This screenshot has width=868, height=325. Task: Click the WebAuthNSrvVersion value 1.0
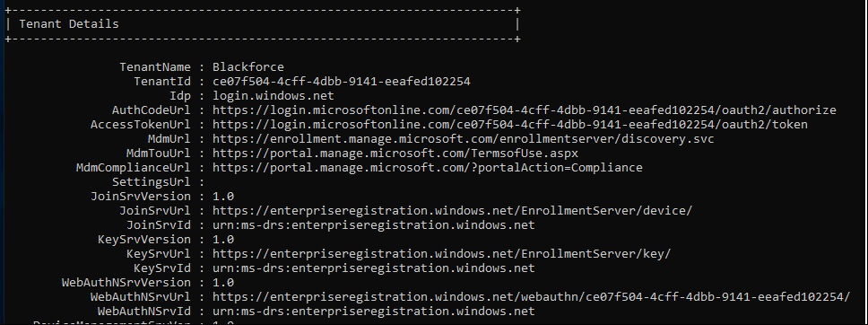(223, 283)
